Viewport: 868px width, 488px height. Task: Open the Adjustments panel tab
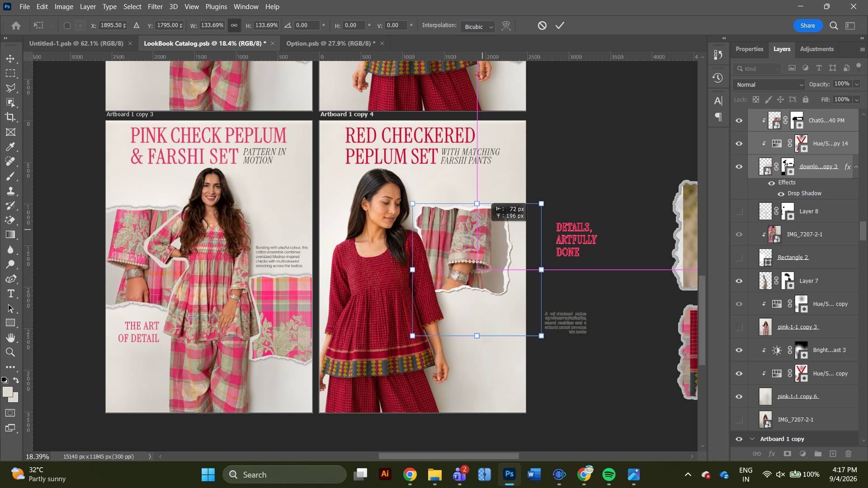point(816,49)
